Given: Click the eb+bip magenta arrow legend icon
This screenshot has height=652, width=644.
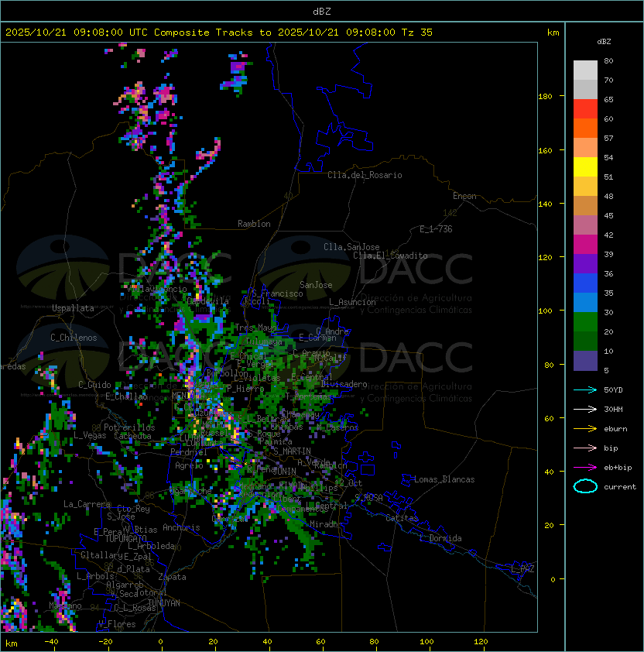Looking at the screenshot, I should point(585,468).
